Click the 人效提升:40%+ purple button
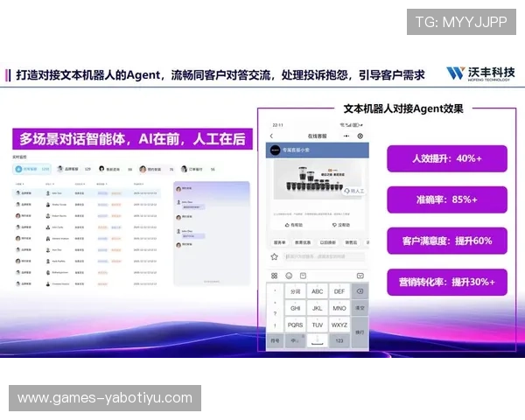This screenshot has height=420, width=525. [x=447, y=158]
